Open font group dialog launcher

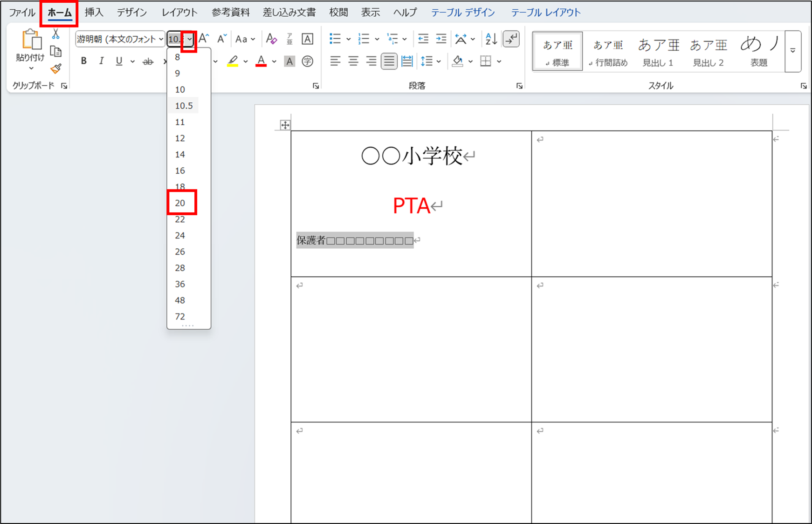(316, 86)
